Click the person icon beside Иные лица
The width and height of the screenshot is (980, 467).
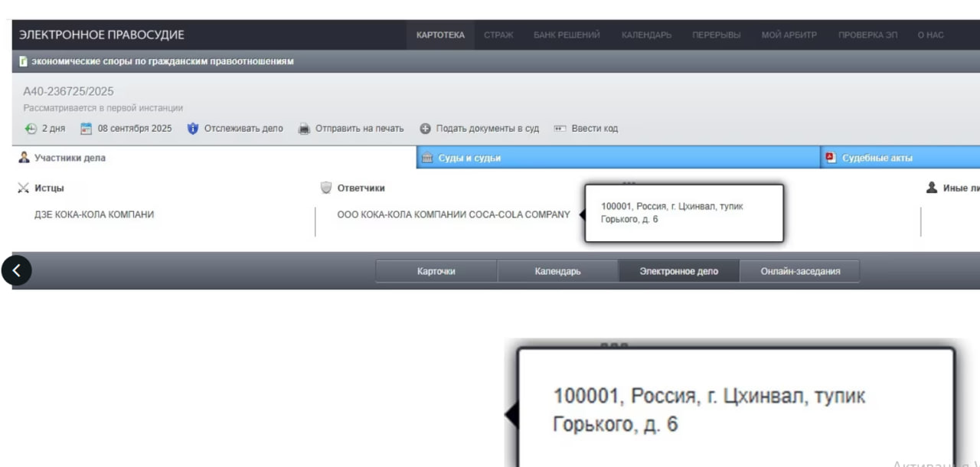(932, 188)
